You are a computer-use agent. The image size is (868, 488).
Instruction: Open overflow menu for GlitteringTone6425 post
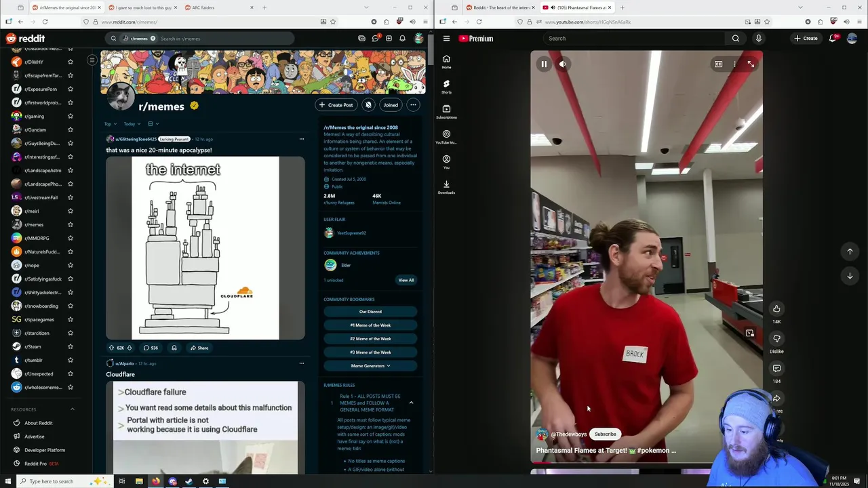pyautogui.click(x=302, y=139)
